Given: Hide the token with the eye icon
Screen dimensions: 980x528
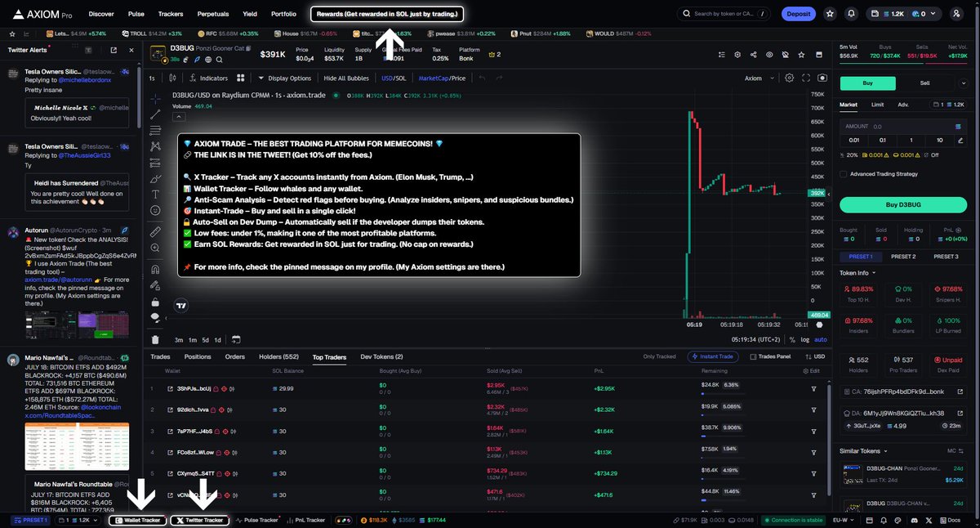Looking at the screenshot, I should pyautogui.click(x=769, y=55).
